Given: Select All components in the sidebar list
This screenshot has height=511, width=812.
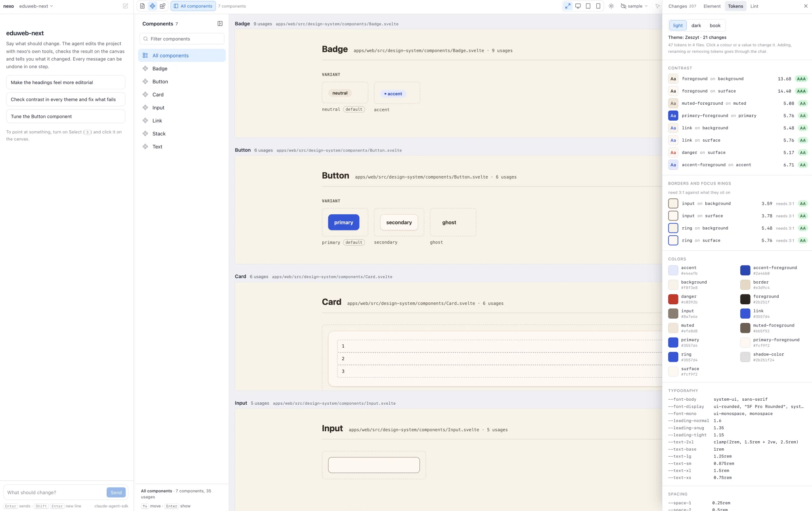Looking at the screenshot, I should tap(182, 56).
